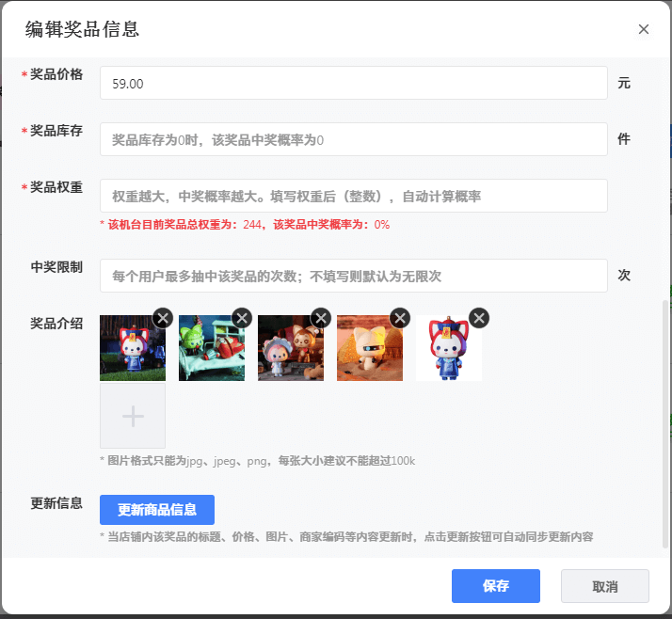Remove fifth image, fox on white background
Image resolution: width=672 pixels, height=619 pixels.
coord(479,318)
